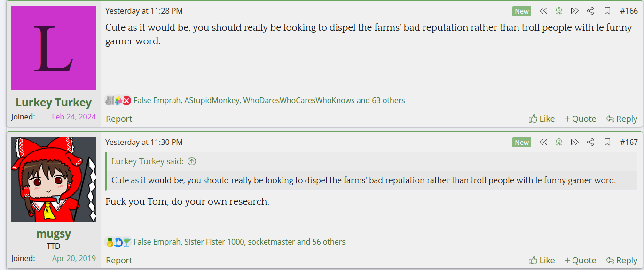Jump to quoted post via up-arrow icon
The image size is (644, 270).
[191, 161]
